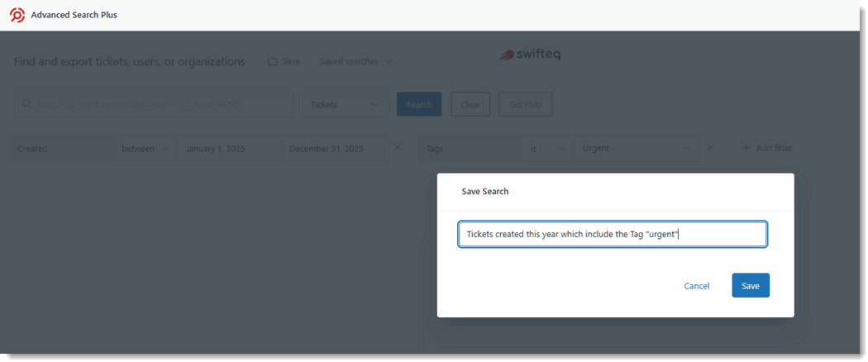This screenshot has width=868, height=362.
Task: Click the January 1, 2025 start date
Action: [x=230, y=148]
